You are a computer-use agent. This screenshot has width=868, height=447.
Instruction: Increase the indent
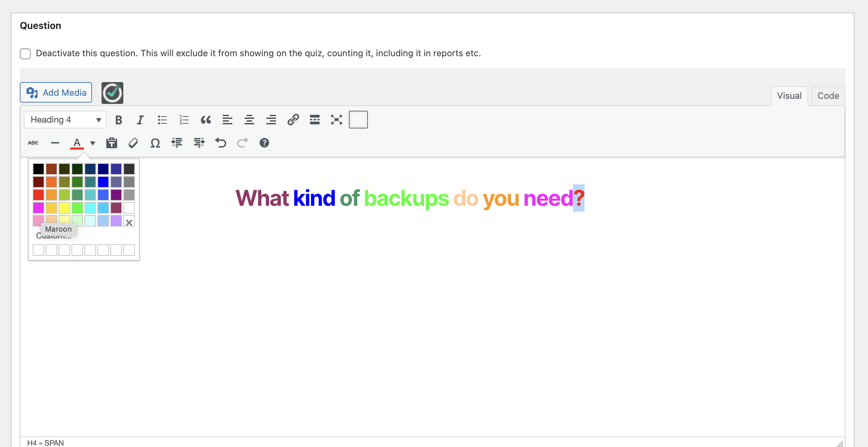[199, 143]
